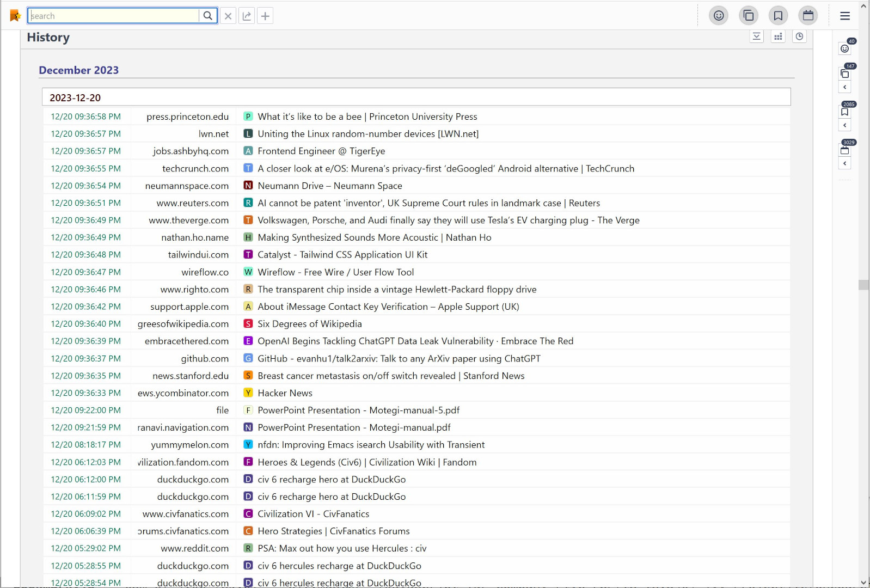
Task: Click domain 'support.apple.com'
Action: [x=189, y=307]
